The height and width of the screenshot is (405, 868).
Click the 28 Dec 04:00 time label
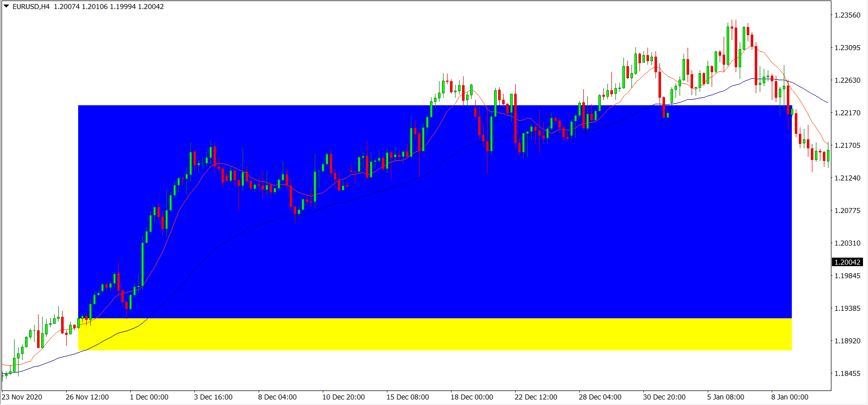[600, 397]
